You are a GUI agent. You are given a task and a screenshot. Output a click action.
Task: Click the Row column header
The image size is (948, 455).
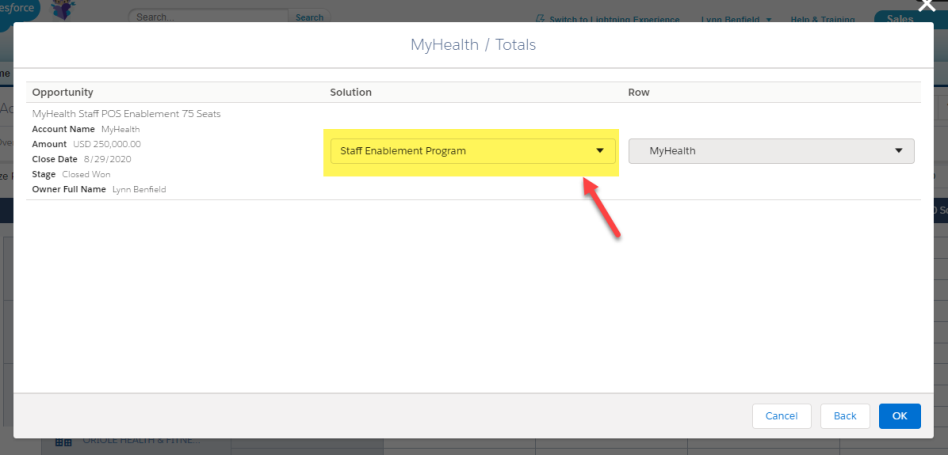point(638,92)
